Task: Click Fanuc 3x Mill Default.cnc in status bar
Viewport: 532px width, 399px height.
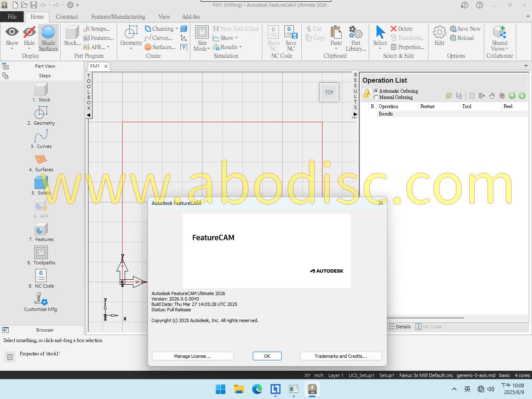Action: click(x=426, y=375)
